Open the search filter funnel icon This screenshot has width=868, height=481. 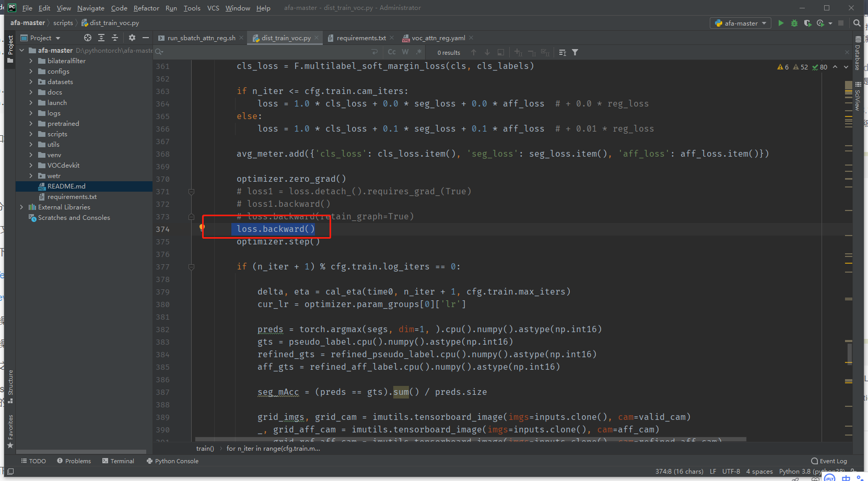tap(574, 52)
